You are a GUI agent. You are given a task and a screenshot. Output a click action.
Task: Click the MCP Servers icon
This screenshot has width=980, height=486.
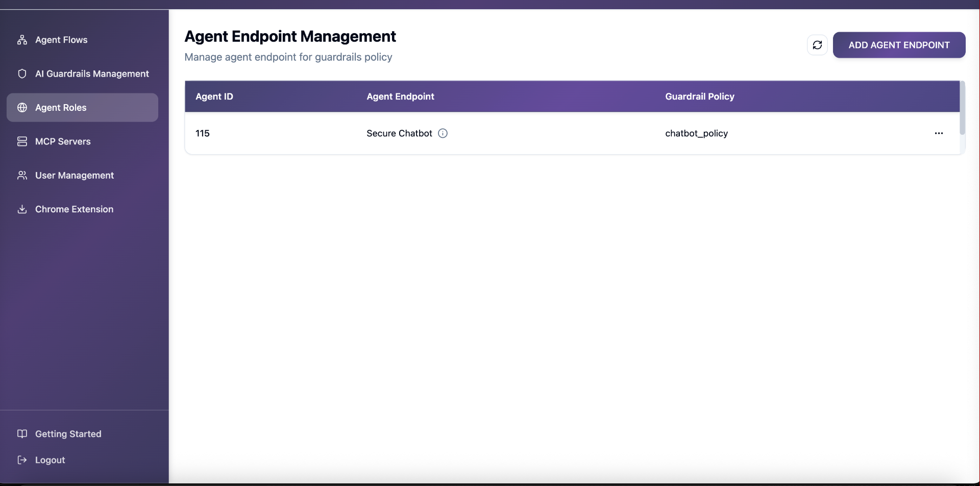click(22, 141)
